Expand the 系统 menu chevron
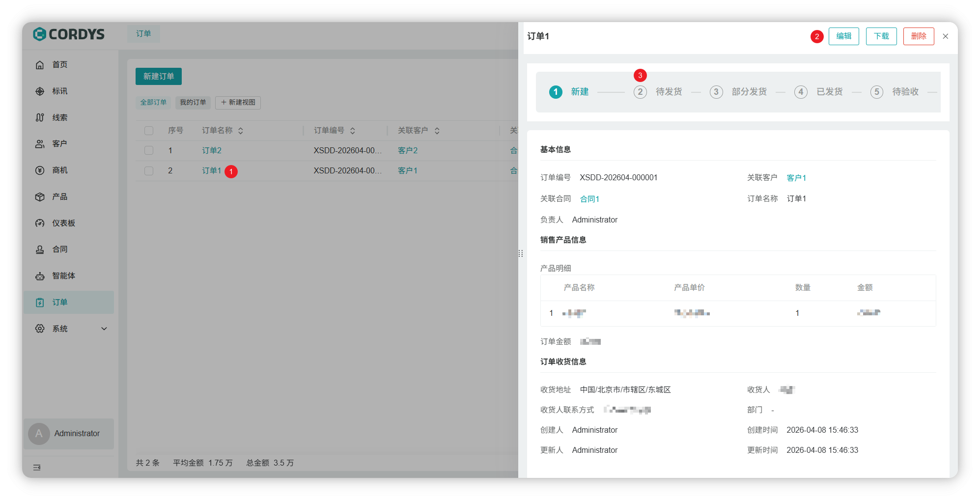980x500 pixels. click(104, 329)
